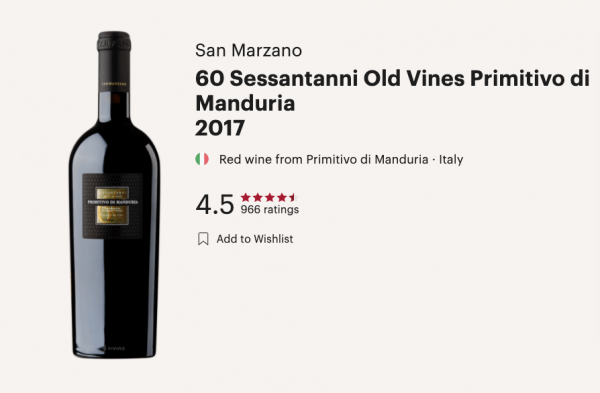Click the Vivino watermark on bottle base

tap(114, 349)
